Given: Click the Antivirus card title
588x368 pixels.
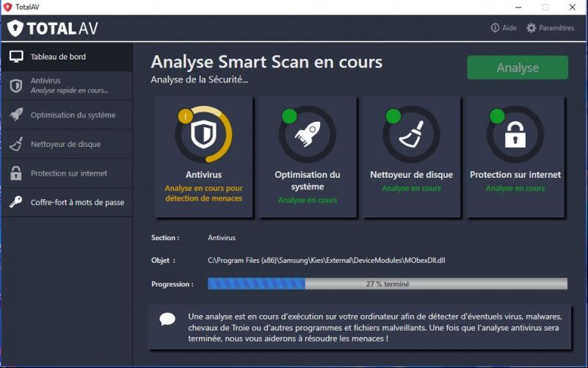Looking at the screenshot, I should [x=203, y=174].
